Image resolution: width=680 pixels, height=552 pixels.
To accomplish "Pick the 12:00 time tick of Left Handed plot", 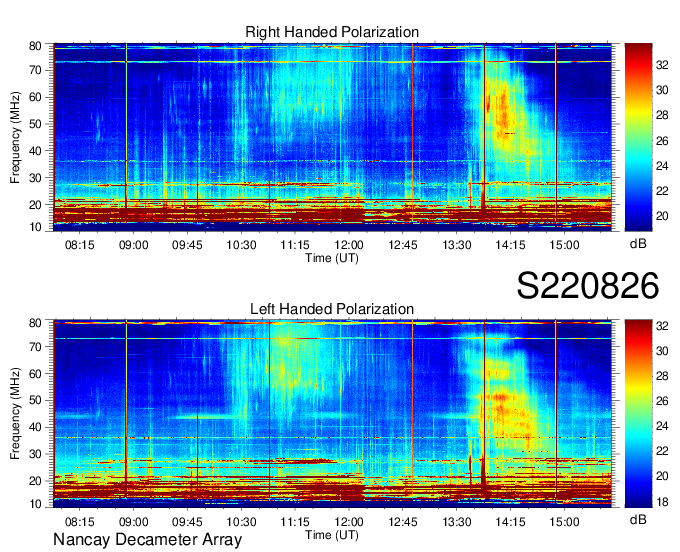I will [349, 522].
